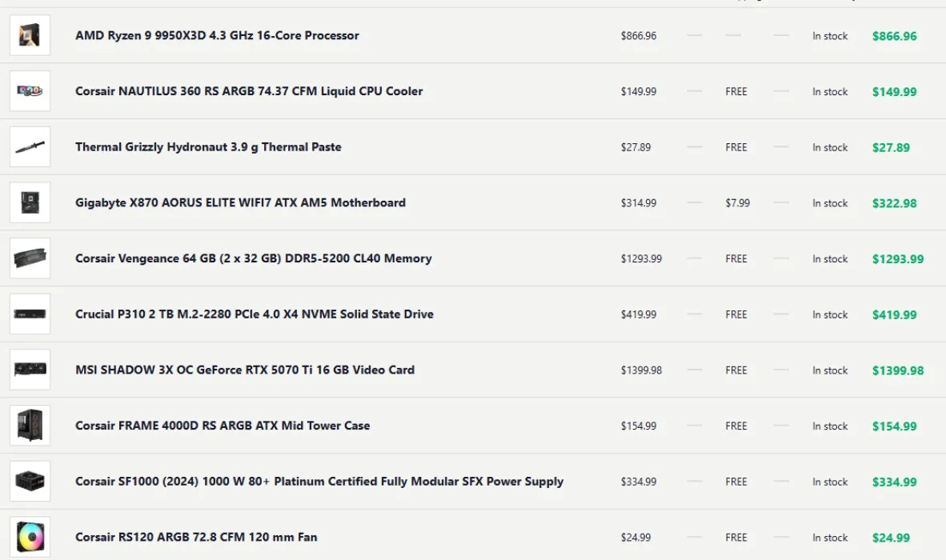The image size is (946, 560).
Task: Select the Thermal Grizzly paste thumbnail
Action: (30, 146)
